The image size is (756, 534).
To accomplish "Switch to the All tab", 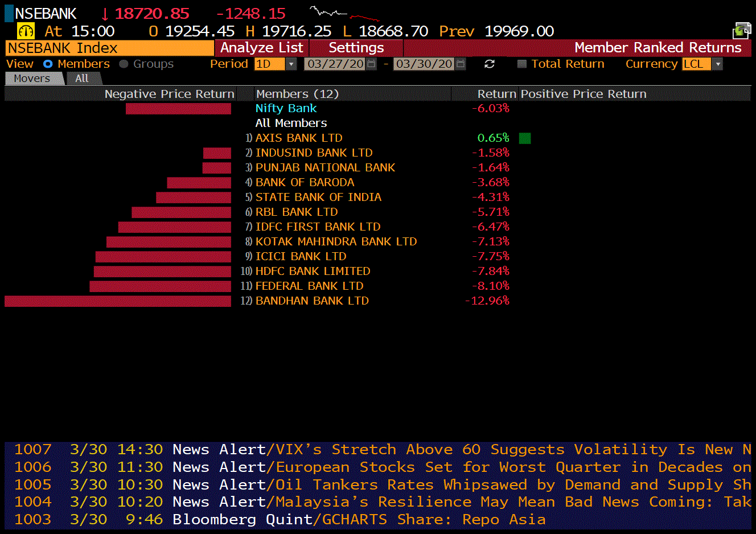I will 82,79.
